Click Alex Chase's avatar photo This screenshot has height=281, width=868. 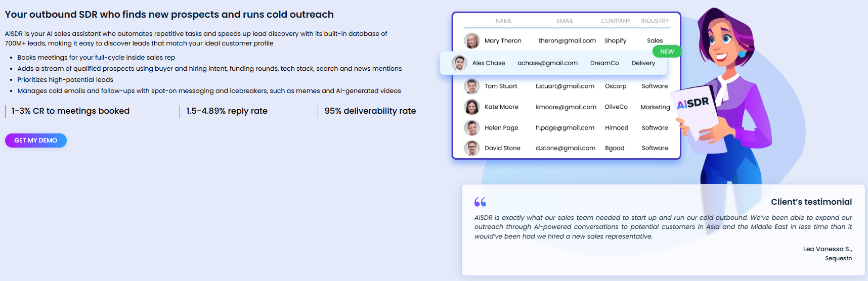(x=459, y=63)
